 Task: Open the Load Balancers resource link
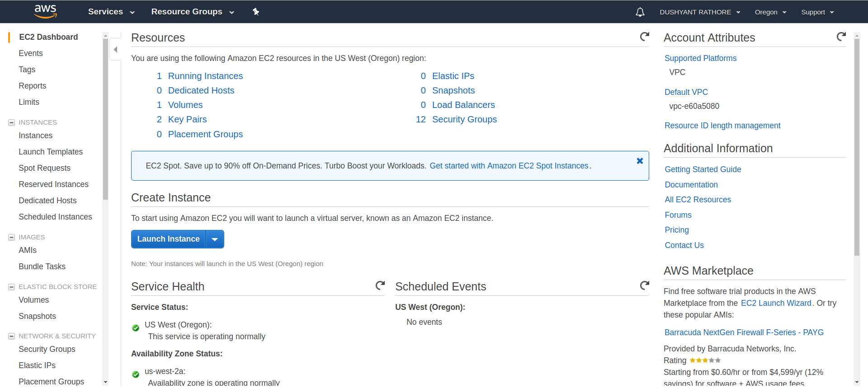(x=464, y=105)
